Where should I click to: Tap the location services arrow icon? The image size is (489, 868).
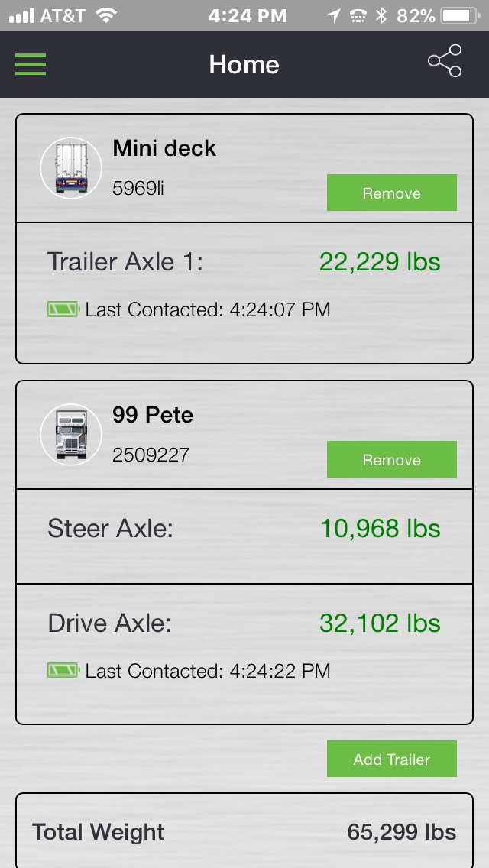click(x=333, y=15)
